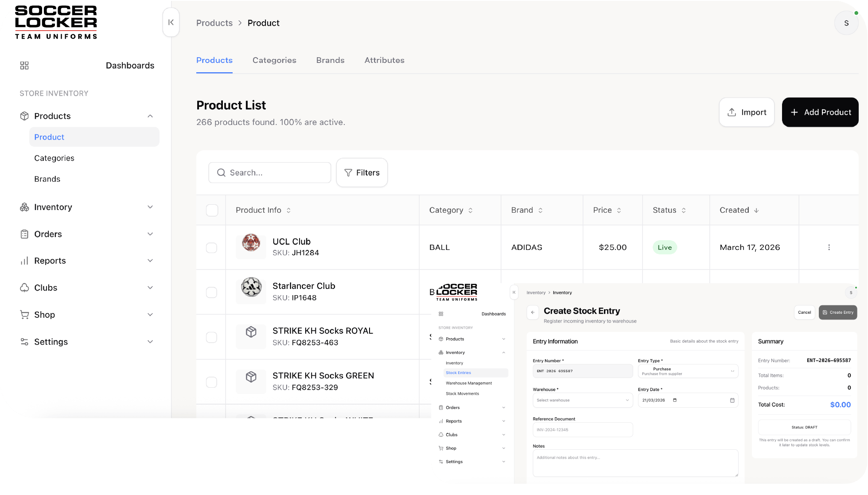Collapse the sidebar with arrow icon
This screenshot has width=868, height=495.
click(171, 23)
